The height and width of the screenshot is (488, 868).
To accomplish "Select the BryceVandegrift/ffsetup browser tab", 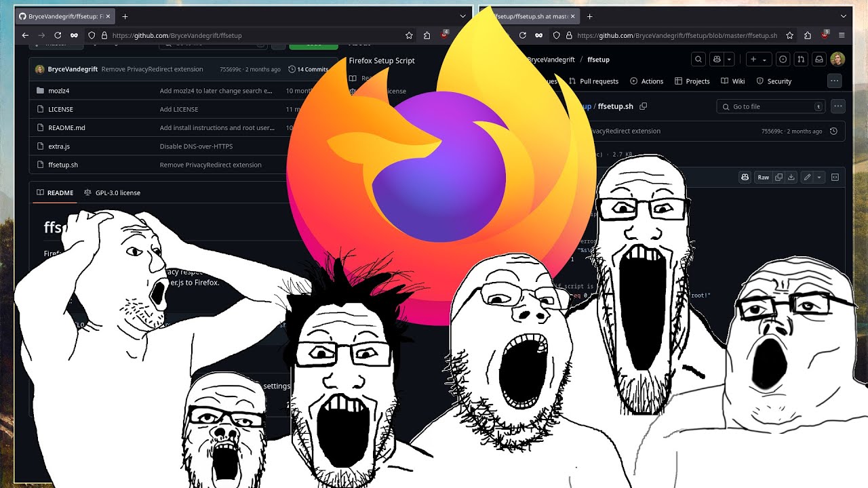I will click(64, 16).
